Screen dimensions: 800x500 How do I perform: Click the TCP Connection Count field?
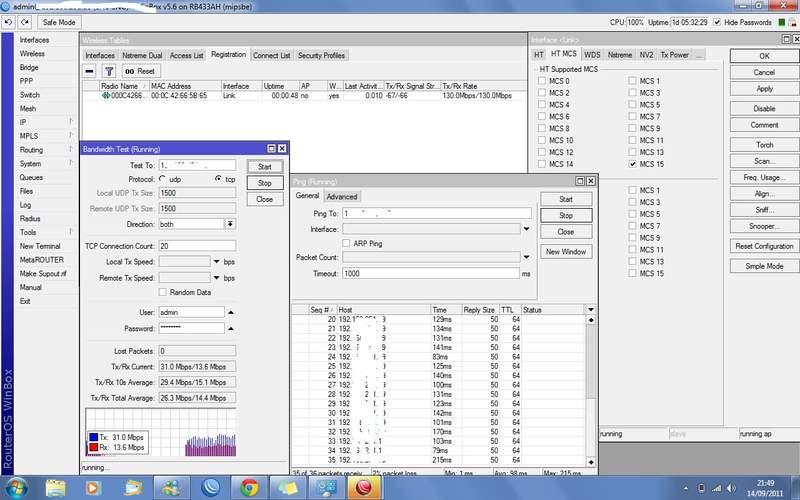(x=197, y=246)
